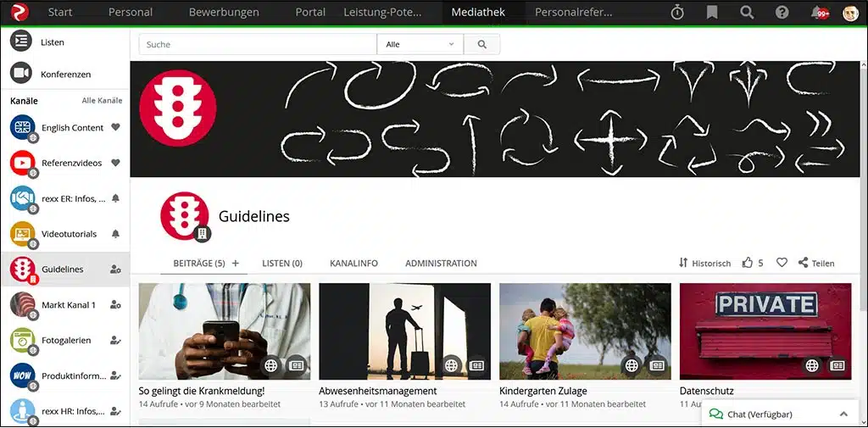Open notifications bell with 99+ badge
Viewport: 868px width, 428px height.
(x=817, y=13)
